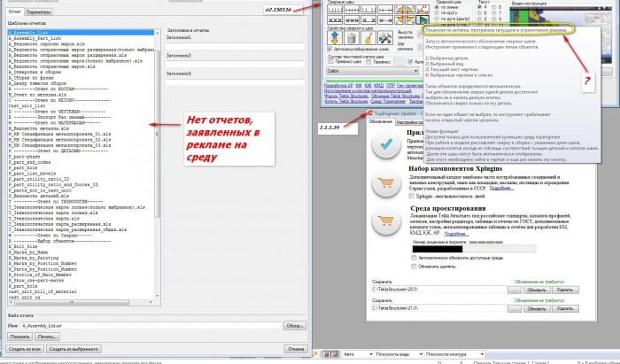
Task: Click the license number progress field
Action: click(474, 249)
